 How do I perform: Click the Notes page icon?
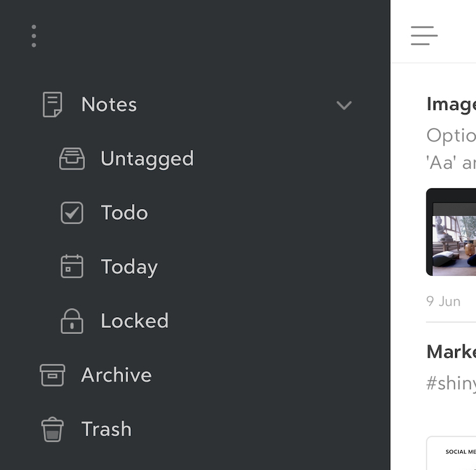pyautogui.click(x=52, y=105)
